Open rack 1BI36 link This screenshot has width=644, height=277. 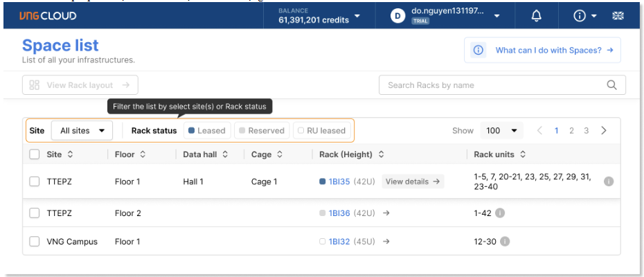pos(339,213)
